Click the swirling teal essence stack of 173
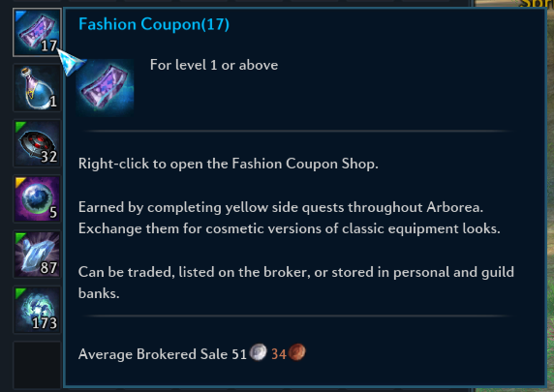 coord(37,310)
